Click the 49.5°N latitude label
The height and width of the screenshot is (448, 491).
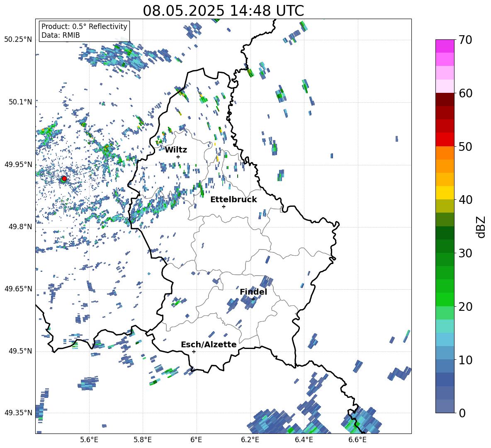[21, 351]
